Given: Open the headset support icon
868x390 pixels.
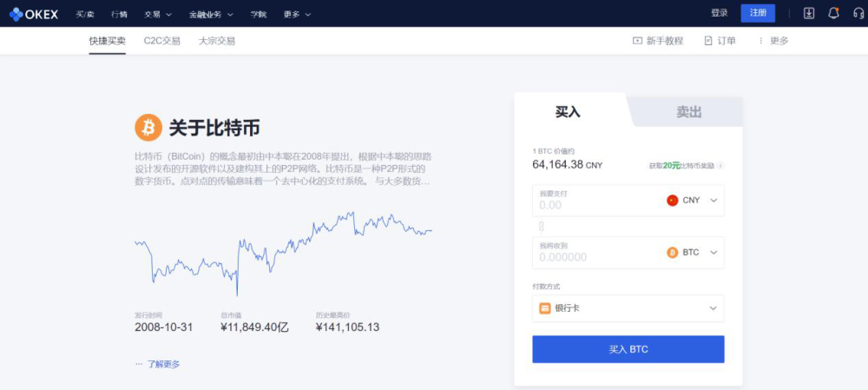Looking at the screenshot, I should [858, 13].
